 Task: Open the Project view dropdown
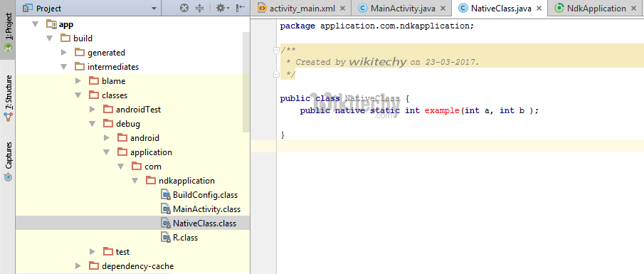tap(154, 9)
